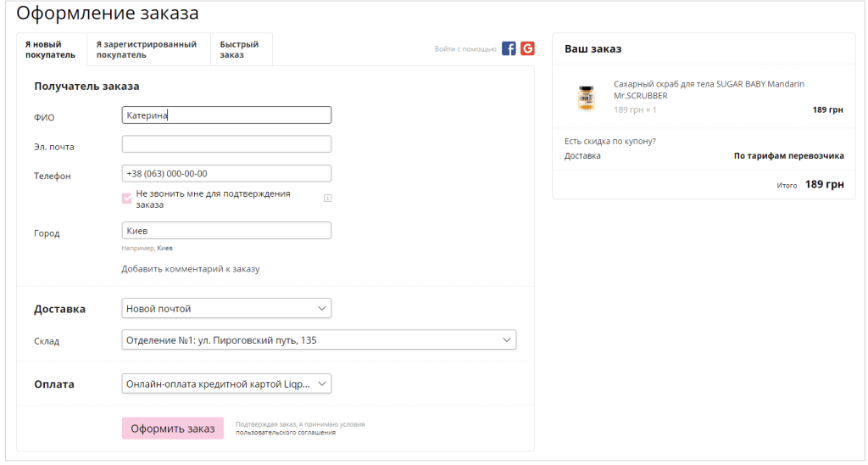Open the Оплата payment method dropdown
Screen dimensions: 868x465
click(226, 384)
